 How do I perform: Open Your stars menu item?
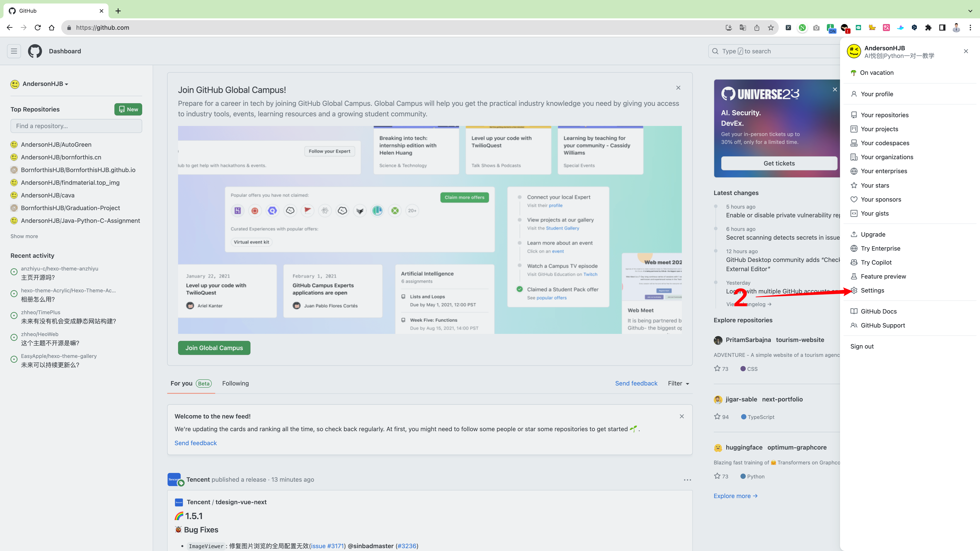click(x=910, y=185)
